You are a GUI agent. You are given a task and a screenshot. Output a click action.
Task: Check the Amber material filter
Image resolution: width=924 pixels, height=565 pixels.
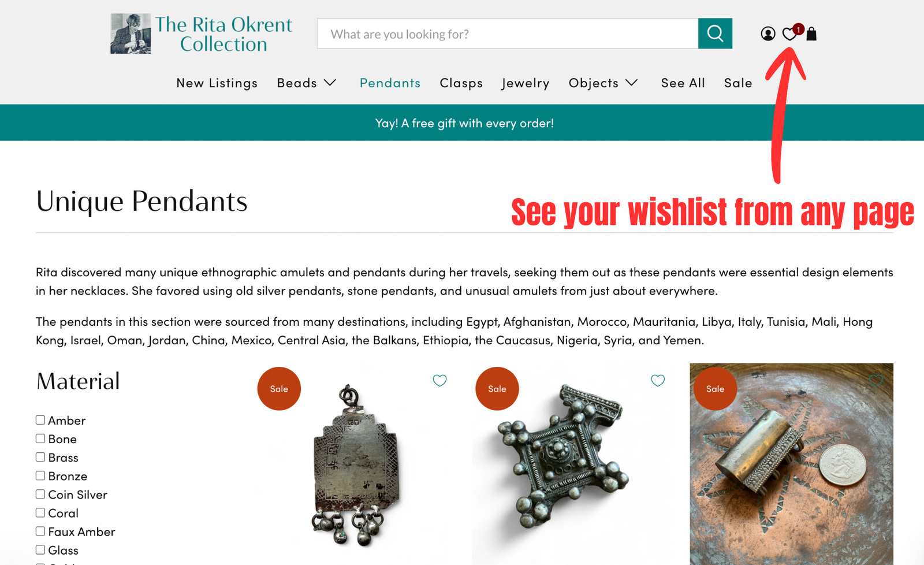point(40,420)
